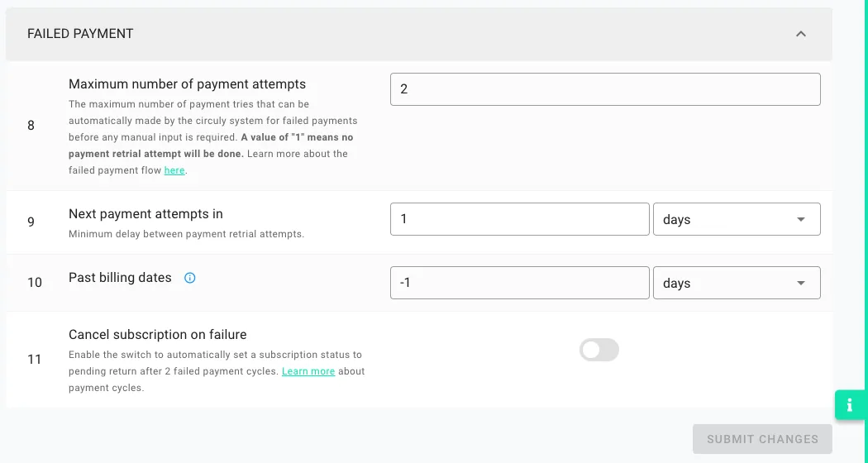Toggle Cancel subscription on failure switch
This screenshot has height=463, width=868.
[x=599, y=350]
